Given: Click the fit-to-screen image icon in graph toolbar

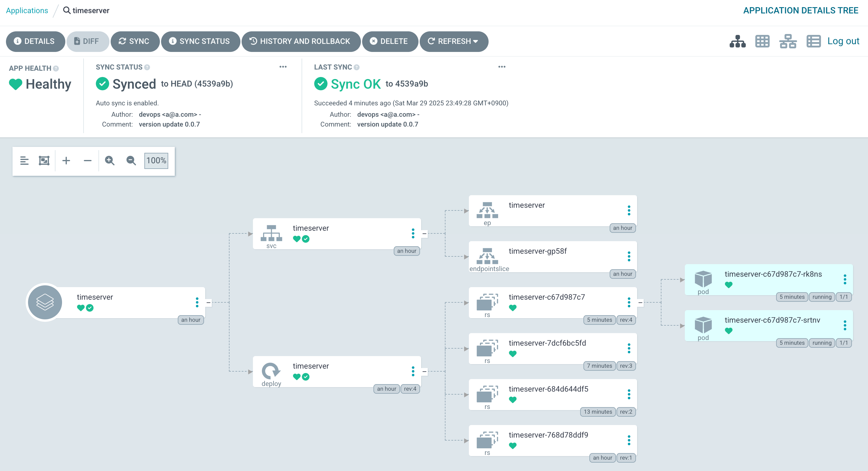Looking at the screenshot, I should (44, 161).
